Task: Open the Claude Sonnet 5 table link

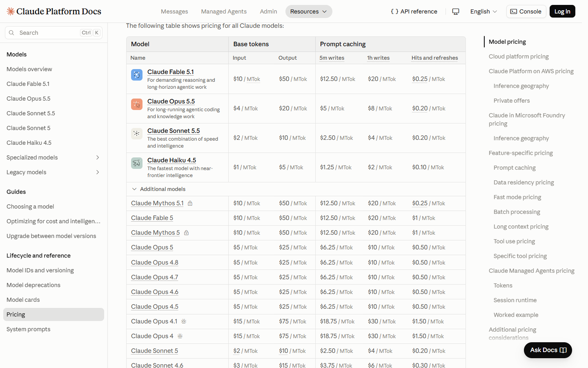Action: click(154, 351)
